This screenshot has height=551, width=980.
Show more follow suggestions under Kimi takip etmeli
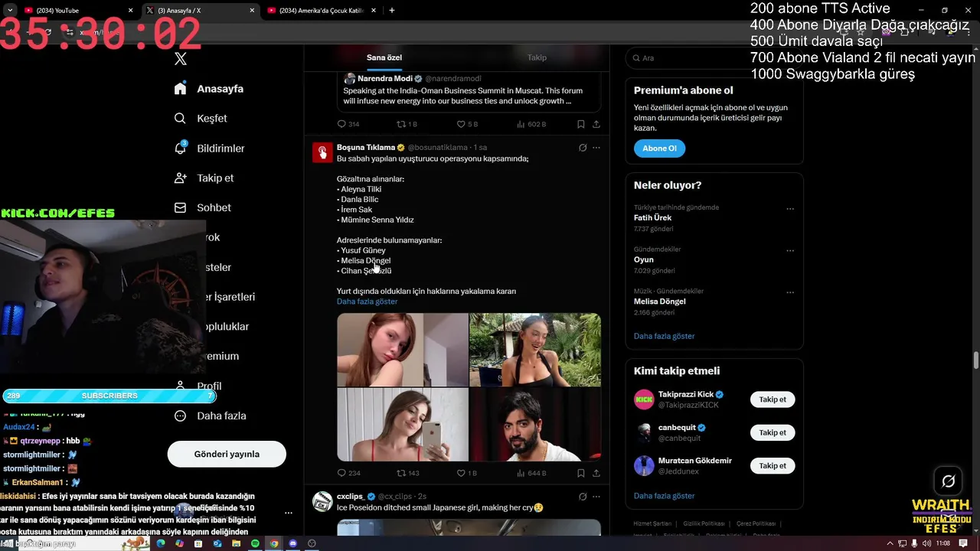click(x=664, y=496)
